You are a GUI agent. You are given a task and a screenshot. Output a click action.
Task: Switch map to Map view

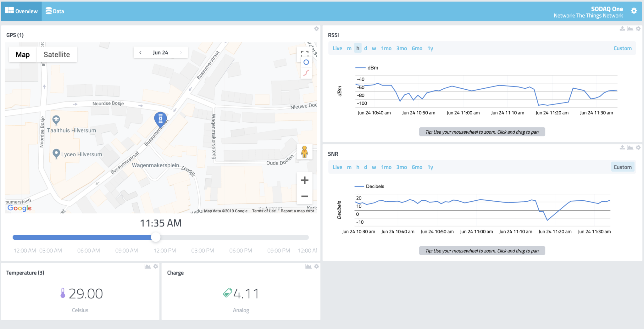pos(23,54)
